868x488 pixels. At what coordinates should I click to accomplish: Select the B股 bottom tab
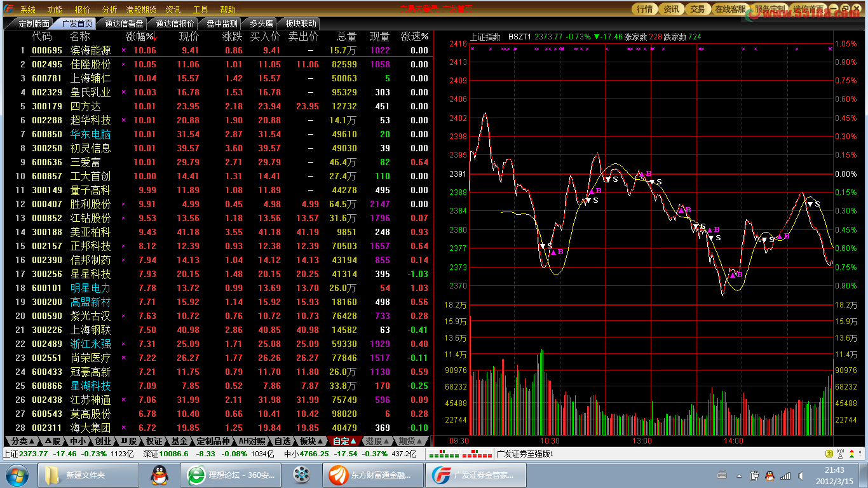[130, 441]
